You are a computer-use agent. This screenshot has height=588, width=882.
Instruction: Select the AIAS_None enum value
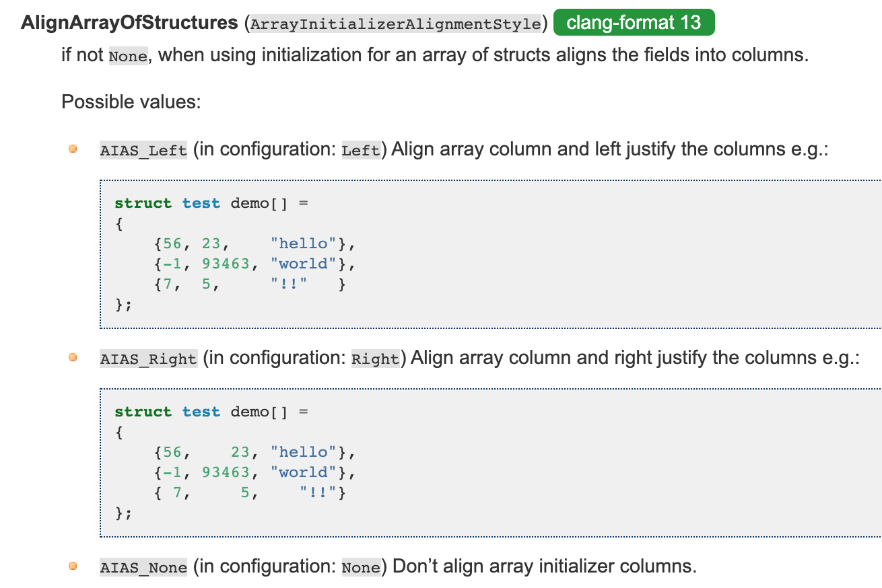tap(143, 567)
